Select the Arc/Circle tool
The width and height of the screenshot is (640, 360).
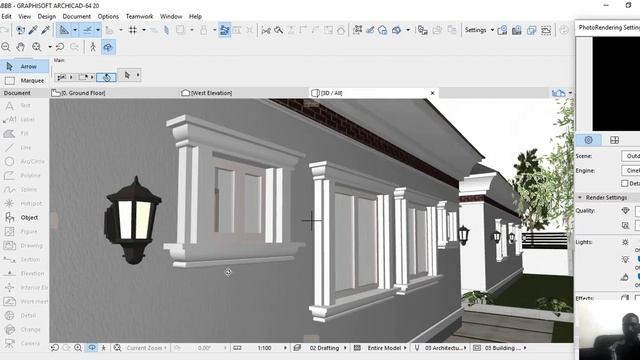(24, 162)
